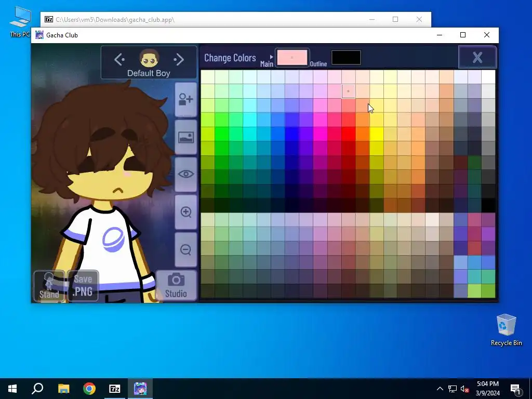The width and height of the screenshot is (532, 399).
Task: Select the Default Boy character avatar
Action: click(x=149, y=58)
